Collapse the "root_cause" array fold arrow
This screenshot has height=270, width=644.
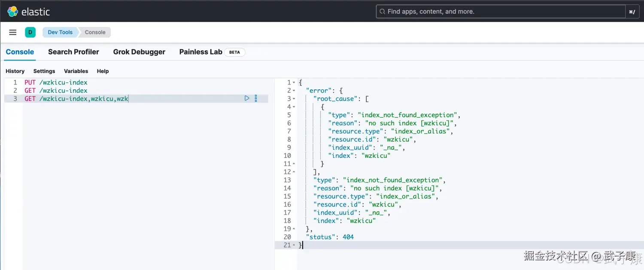tap(294, 99)
